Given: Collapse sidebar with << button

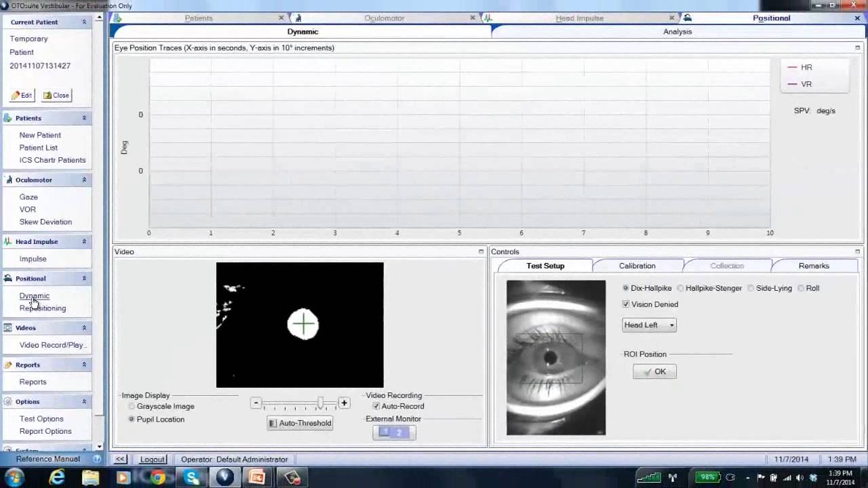Looking at the screenshot, I should [120, 460].
